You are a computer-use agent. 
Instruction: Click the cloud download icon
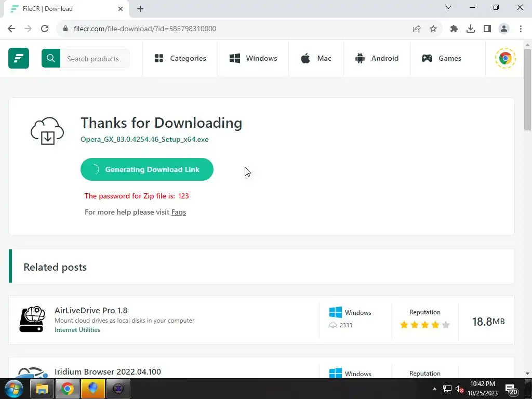[x=47, y=131]
